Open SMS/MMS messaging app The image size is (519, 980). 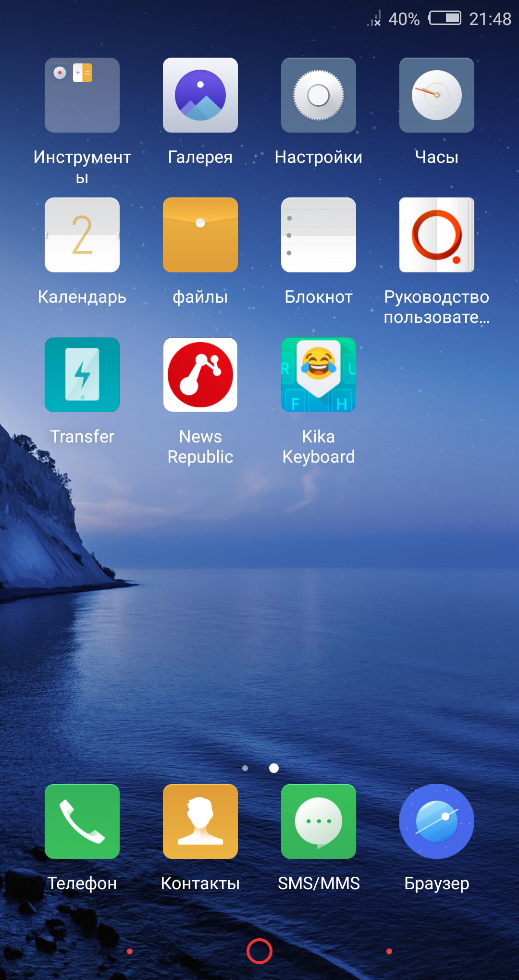(x=319, y=821)
